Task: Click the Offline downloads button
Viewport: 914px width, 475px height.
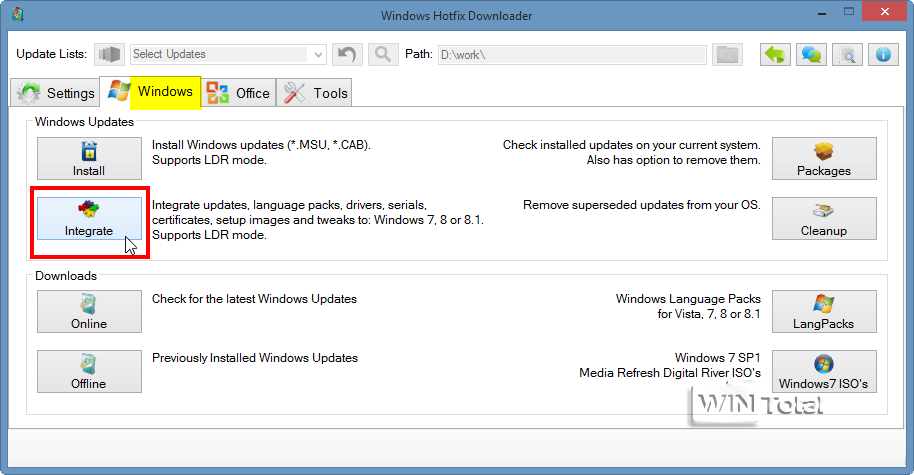Action: (89, 371)
